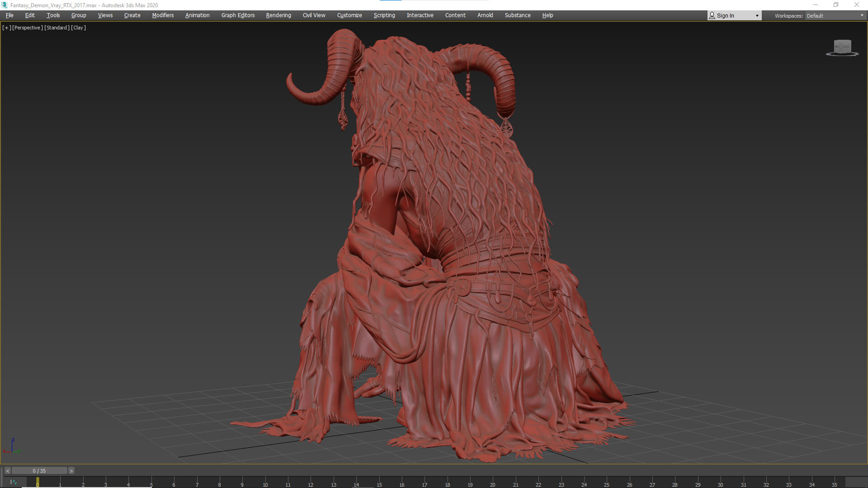Click the 3ds Max application logo icon
This screenshot has height=488, width=868.
[5, 5]
